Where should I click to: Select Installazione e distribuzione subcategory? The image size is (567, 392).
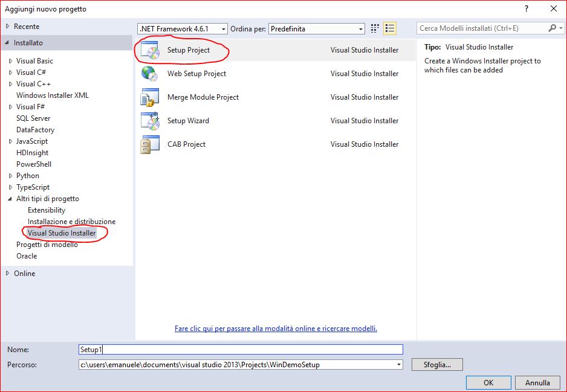click(x=71, y=222)
